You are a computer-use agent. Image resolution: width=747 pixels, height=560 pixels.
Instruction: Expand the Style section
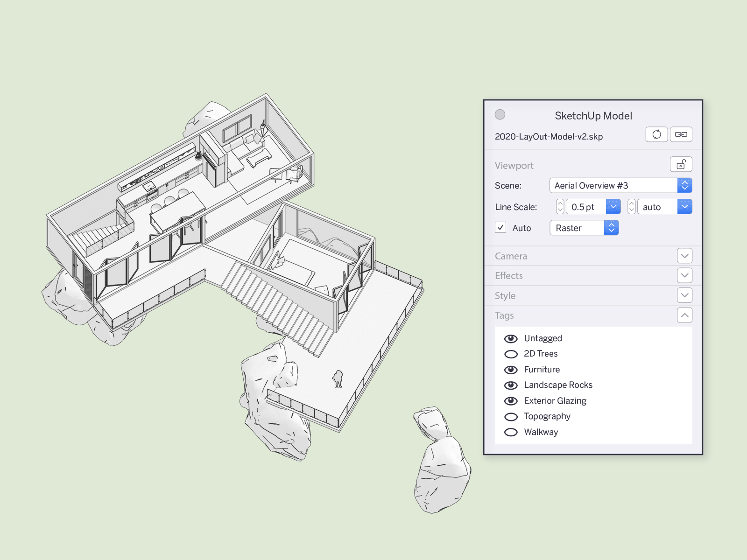click(x=684, y=295)
